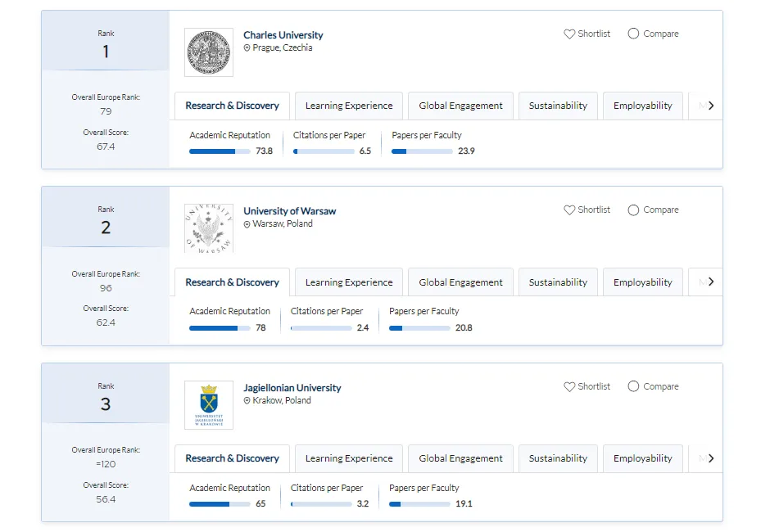Enable Compare radio for University of Warsaw
Image resolution: width=761 pixels, height=532 pixels.
[633, 210]
